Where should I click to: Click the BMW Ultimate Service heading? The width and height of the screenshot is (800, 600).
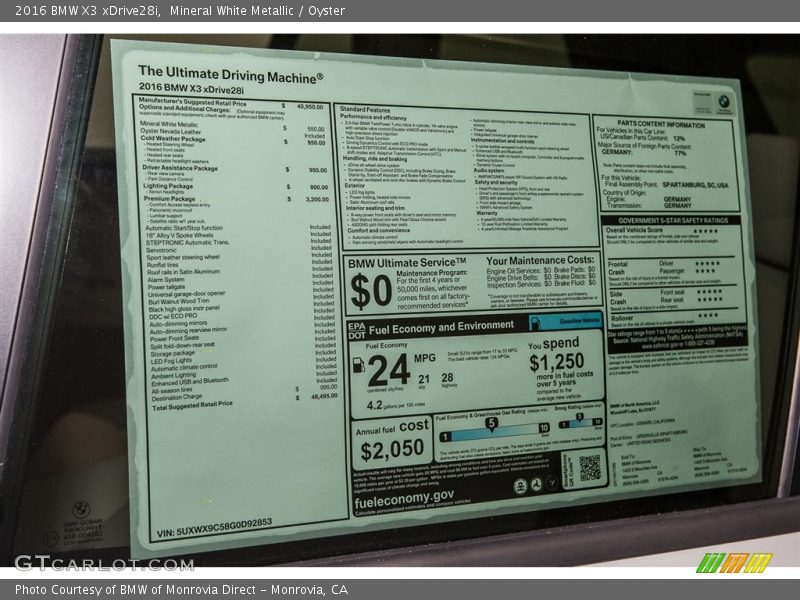(x=407, y=263)
